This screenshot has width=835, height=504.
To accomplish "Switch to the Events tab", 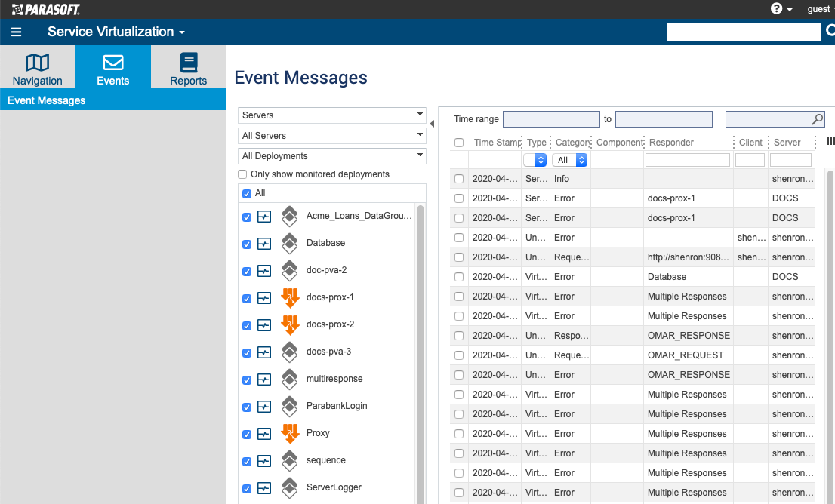I will click(x=113, y=67).
